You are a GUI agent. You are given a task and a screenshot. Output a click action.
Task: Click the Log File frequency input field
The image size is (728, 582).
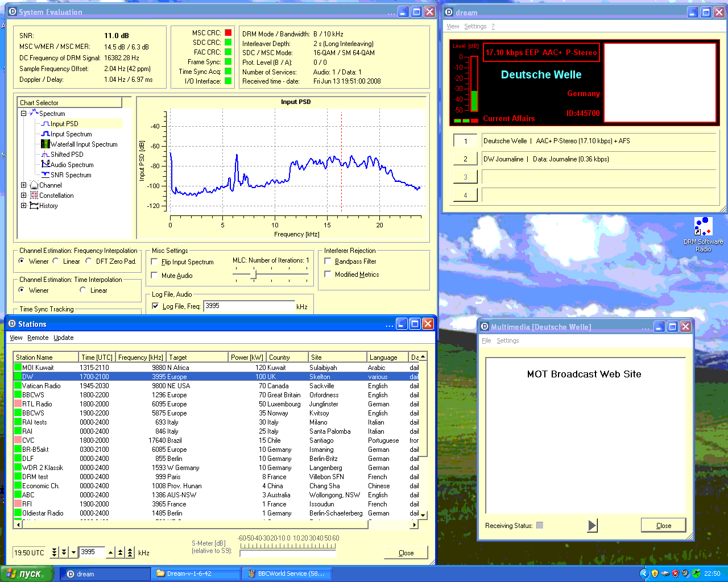tap(249, 306)
